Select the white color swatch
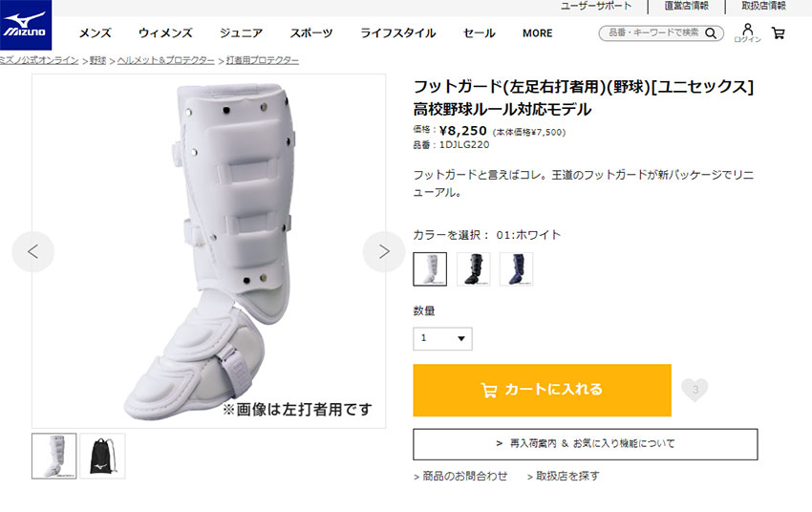 tap(430, 268)
